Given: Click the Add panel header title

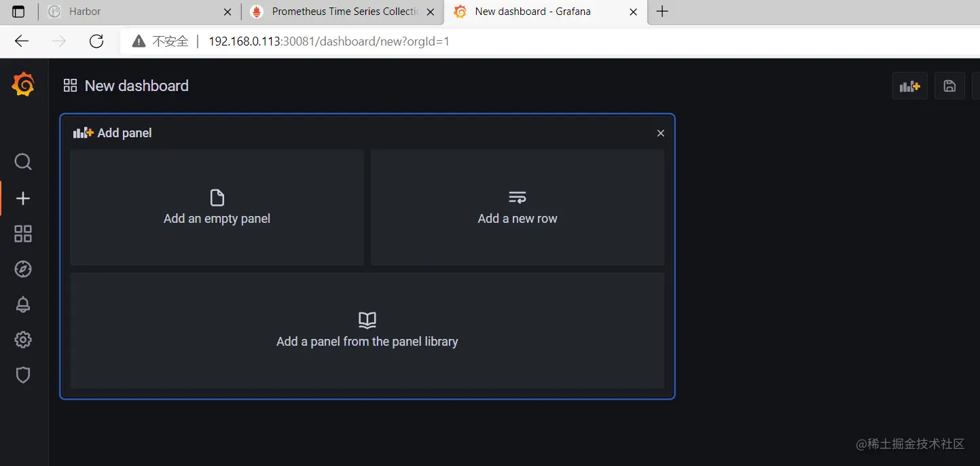Looking at the screenshot, I should click(124, 133).
